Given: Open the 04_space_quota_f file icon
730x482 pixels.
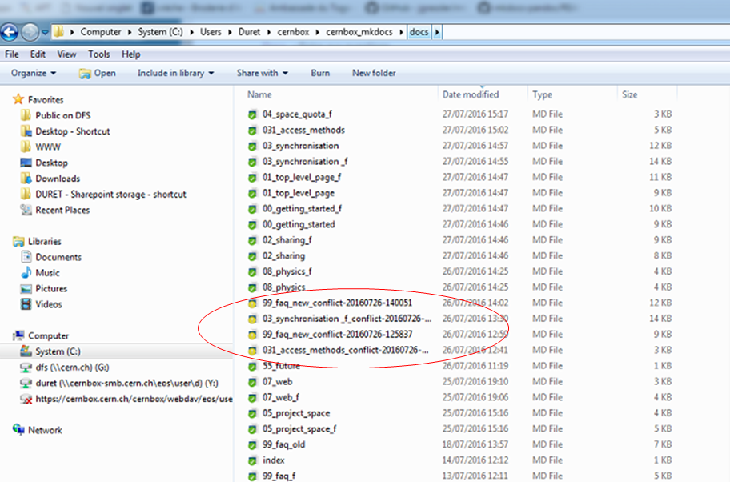Looking at the screenshot, I should point(253,115).
